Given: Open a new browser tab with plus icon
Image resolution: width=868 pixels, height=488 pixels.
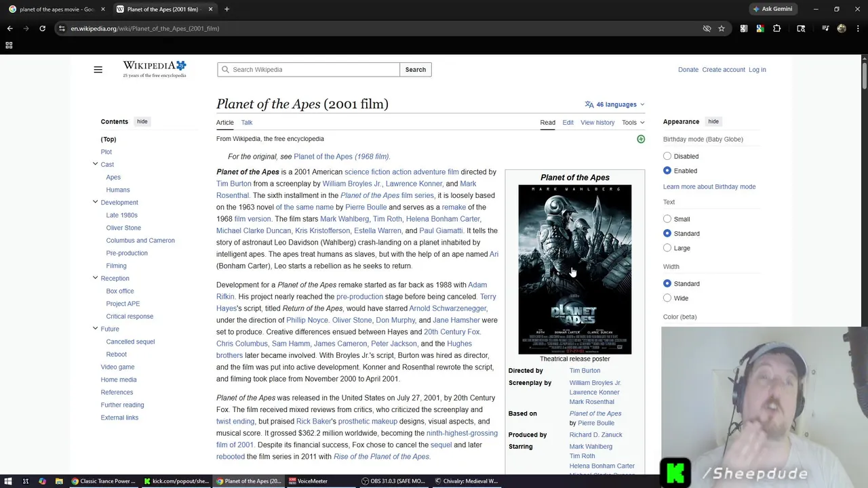Looking at the screenshot, I should click(226, 9).
